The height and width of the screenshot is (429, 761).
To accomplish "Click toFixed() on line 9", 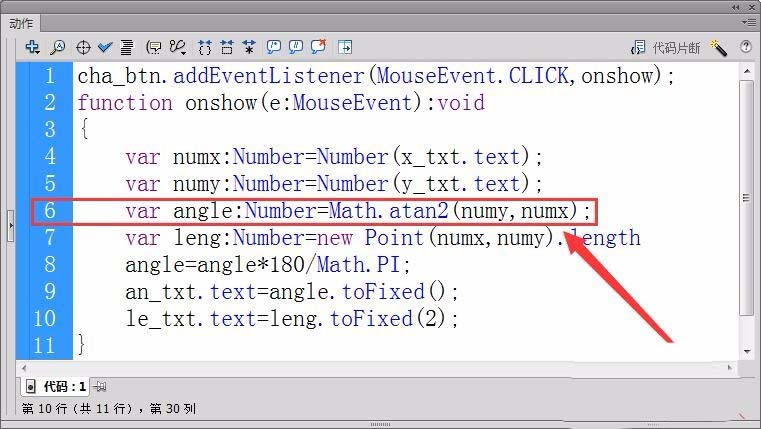I will tap(394, 292).
